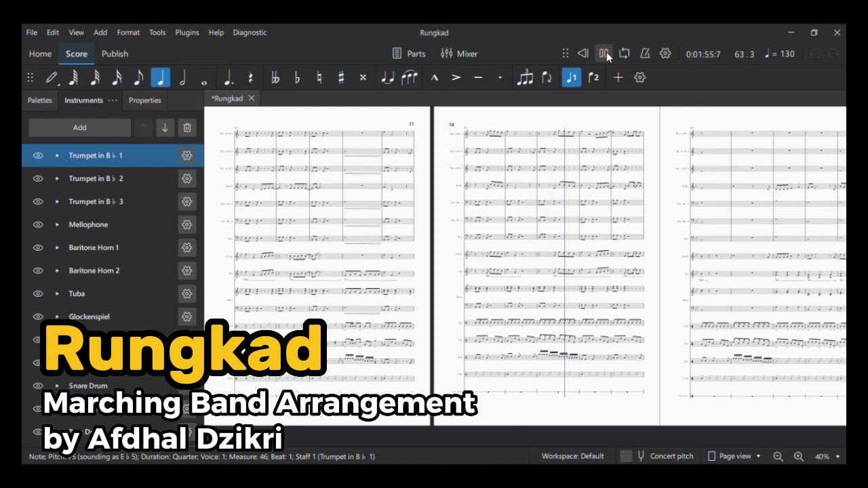Select the half note duration
Viewport: 868px width, 488px height.
[x=182, y=78]
